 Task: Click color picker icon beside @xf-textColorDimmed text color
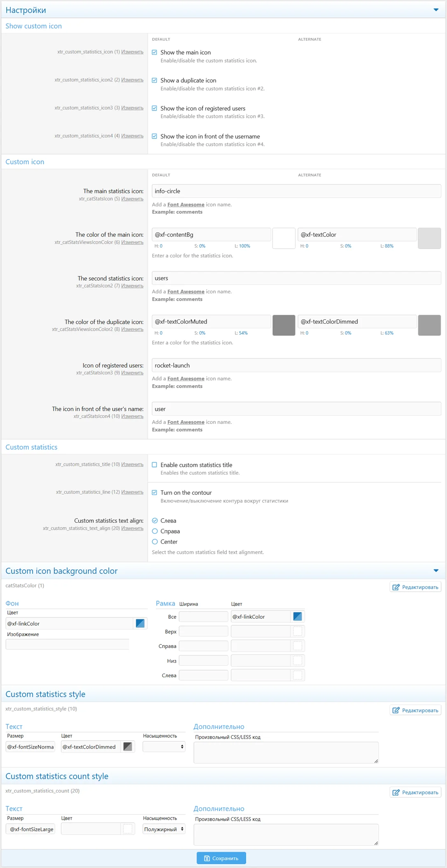128,746
